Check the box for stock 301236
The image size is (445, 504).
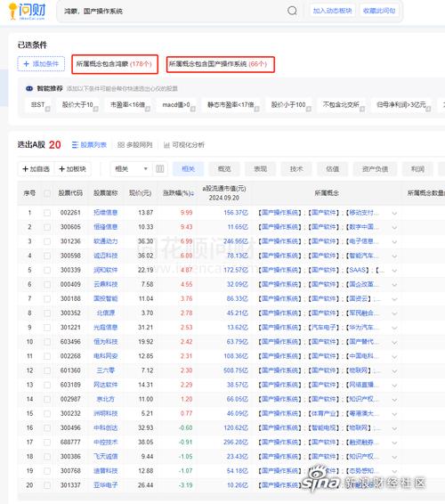coord(47,241)
